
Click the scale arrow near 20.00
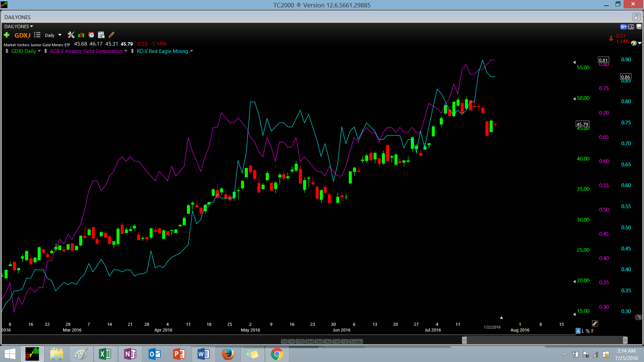[x=574, y=282]
